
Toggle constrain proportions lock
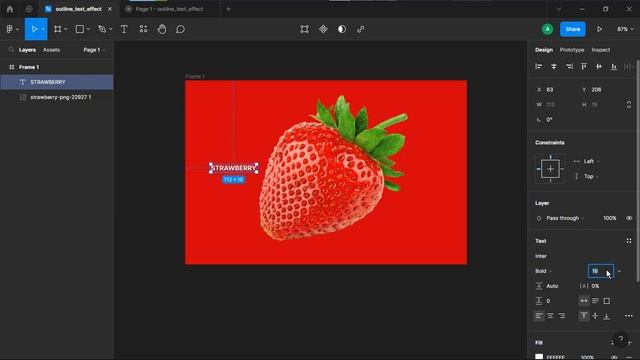(629, 104)
